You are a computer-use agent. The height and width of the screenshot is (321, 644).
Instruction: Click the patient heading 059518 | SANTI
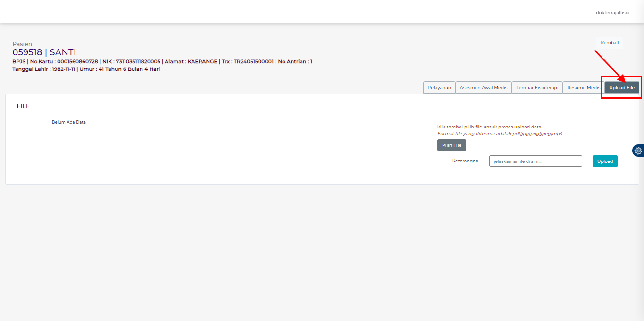tap(44, 52)
